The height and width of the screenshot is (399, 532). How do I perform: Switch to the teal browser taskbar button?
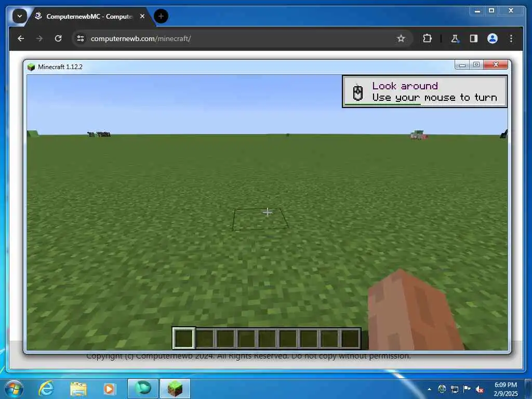143,389
